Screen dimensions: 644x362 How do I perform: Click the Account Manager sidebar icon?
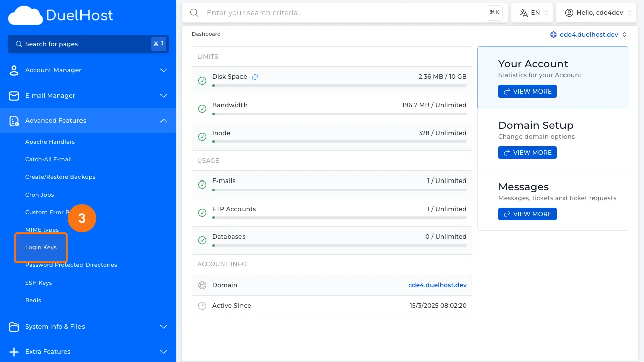pos(14,70)
